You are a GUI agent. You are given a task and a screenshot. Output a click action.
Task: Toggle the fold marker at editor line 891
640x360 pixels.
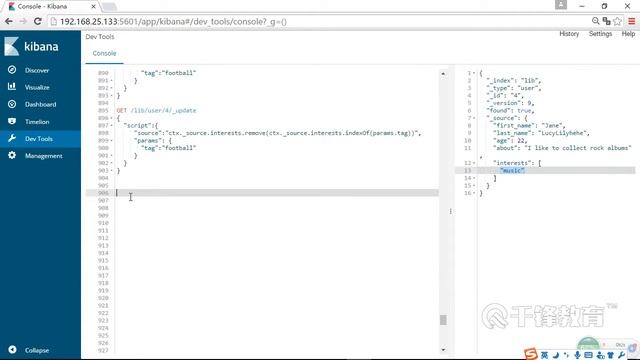pyautogui.click(x=111, y=80)
